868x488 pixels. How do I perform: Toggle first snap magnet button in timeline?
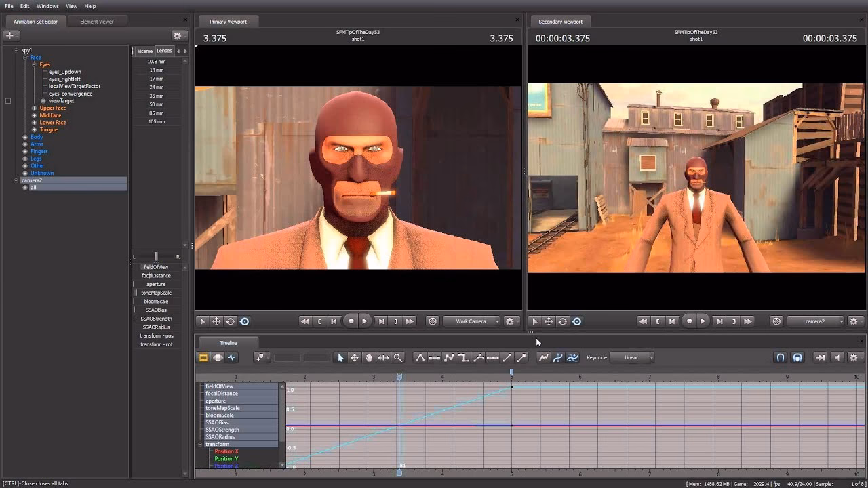[x=781, y=357]
